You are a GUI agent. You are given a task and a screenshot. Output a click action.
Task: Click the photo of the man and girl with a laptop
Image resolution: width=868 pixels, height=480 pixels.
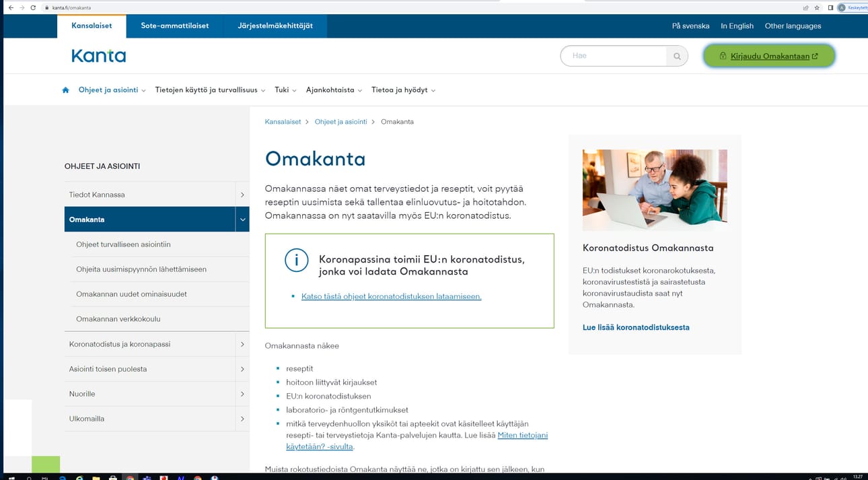pyautogui.click(x=655, y=190)
